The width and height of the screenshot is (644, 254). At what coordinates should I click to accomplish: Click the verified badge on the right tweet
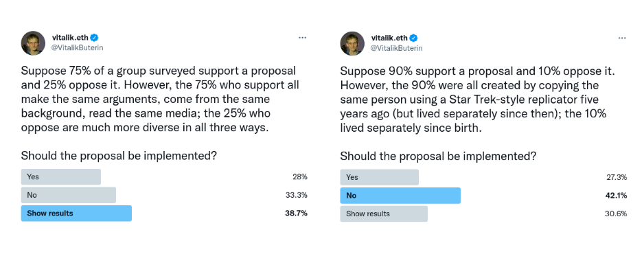413,38
